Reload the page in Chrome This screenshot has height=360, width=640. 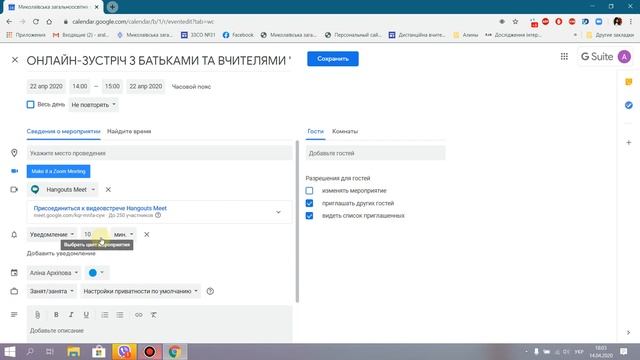click(x=36, y=22)
